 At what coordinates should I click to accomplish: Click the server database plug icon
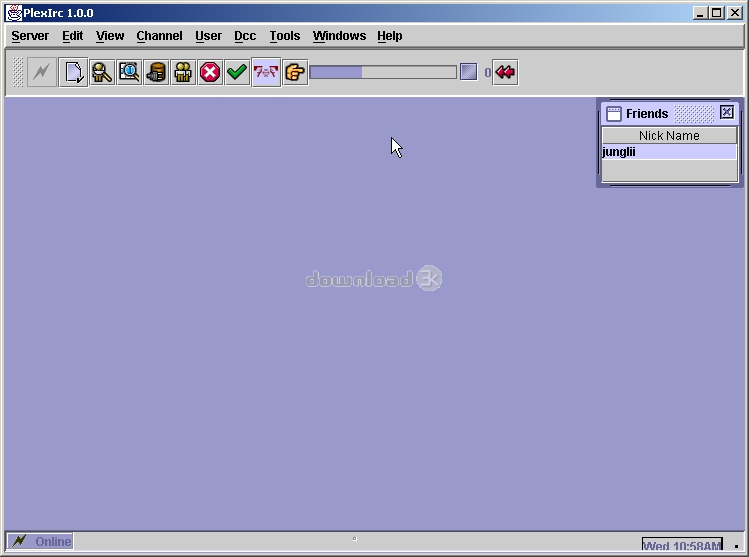[156, 72]
